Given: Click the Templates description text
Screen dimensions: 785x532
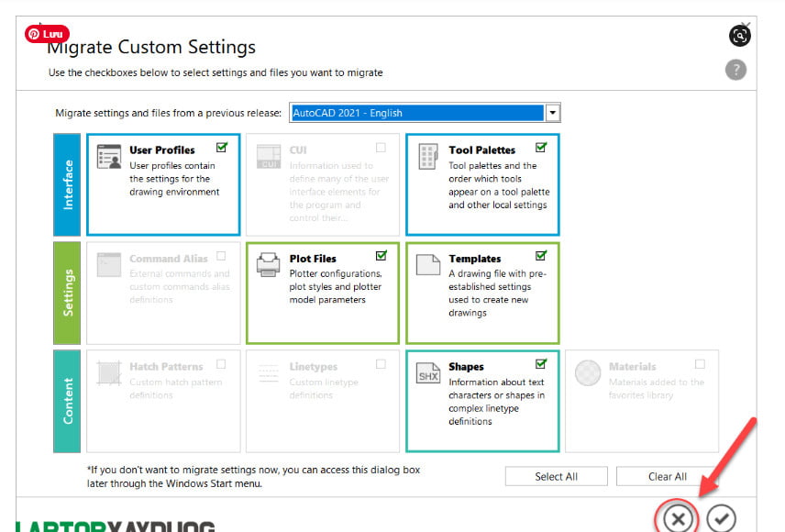Looking at the screenshot, I should point(497,293).
